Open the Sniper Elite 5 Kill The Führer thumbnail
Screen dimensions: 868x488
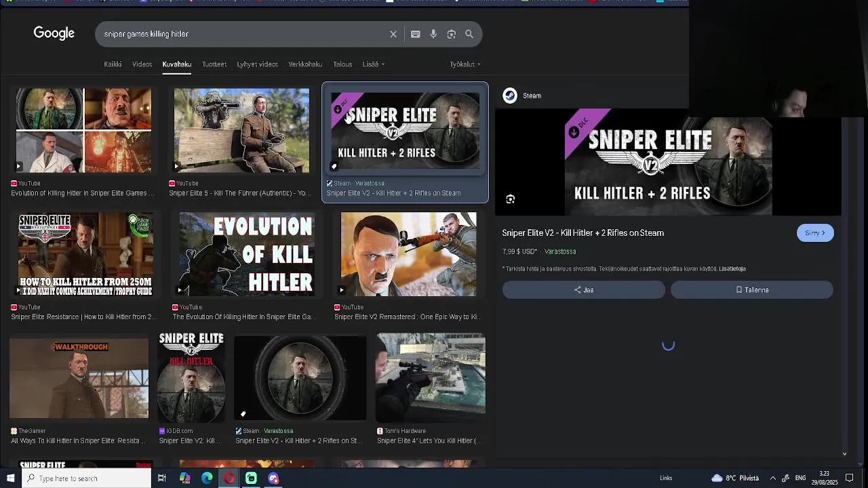pyautogui.click(x=241, y=130)
